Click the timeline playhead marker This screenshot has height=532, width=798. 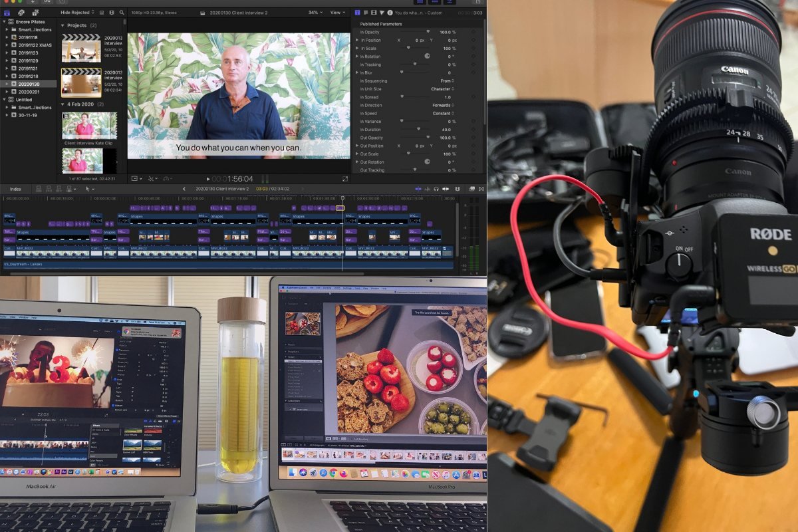(343, 198)
